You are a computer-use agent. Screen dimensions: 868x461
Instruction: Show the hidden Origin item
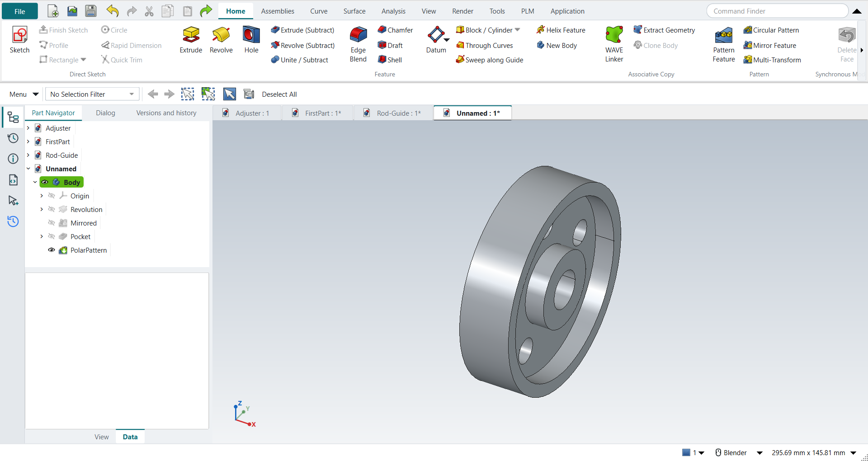click(x=52, y=196)
